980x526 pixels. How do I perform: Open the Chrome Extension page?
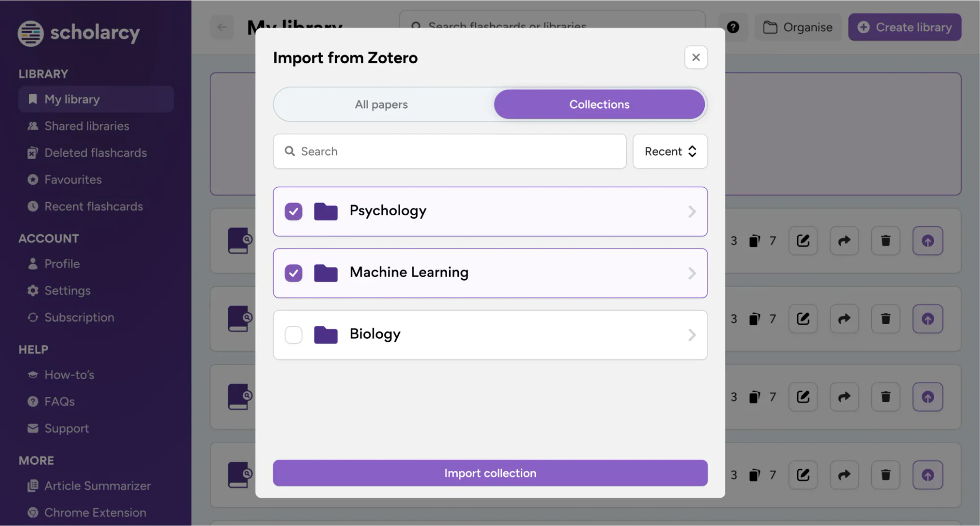[x=95, y=512]
